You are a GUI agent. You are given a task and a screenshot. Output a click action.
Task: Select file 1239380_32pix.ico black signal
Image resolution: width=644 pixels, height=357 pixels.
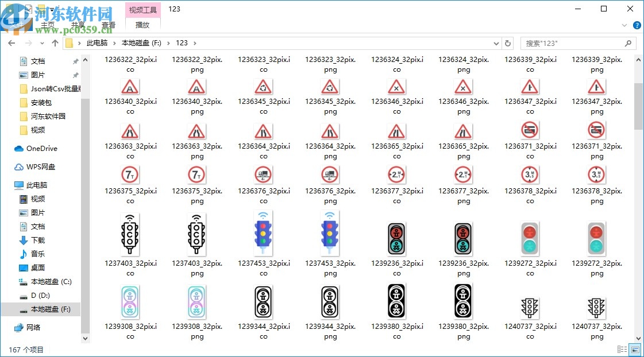click(x=397, y=312)
